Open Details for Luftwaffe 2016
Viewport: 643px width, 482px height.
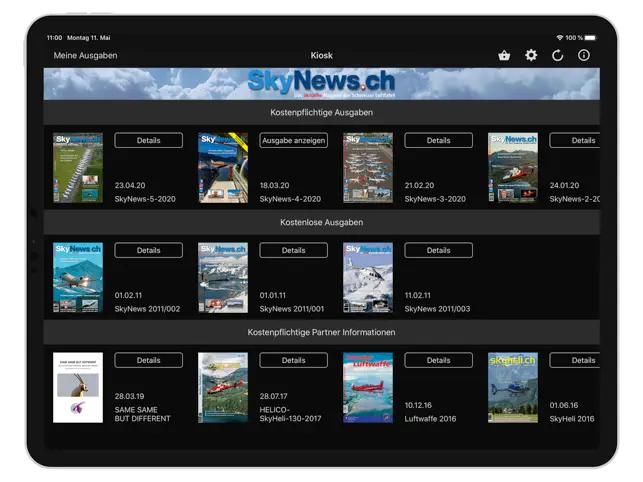pos(438,360)
